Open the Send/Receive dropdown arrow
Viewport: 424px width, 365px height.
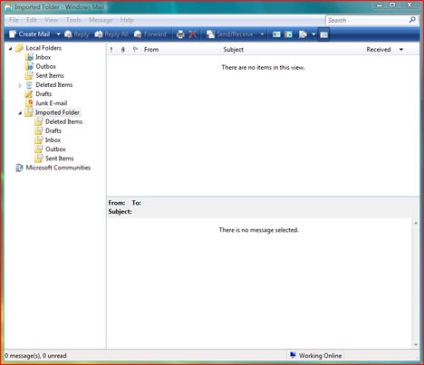(x=262, y=34)
